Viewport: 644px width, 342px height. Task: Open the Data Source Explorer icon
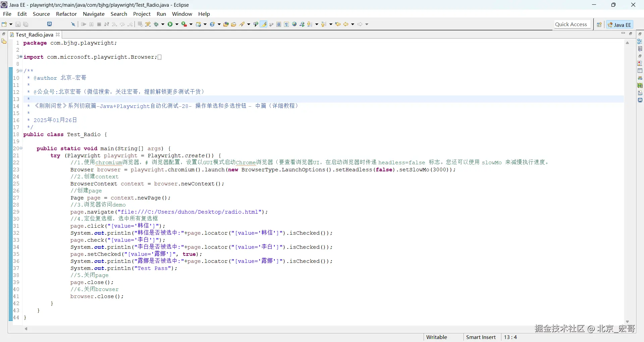(x=640, y=85)
